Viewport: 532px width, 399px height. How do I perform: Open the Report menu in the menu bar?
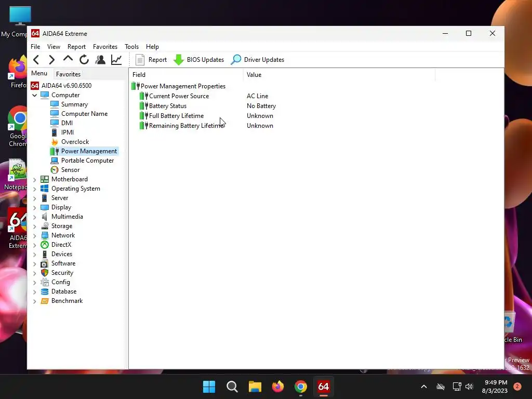click(76, 46)
